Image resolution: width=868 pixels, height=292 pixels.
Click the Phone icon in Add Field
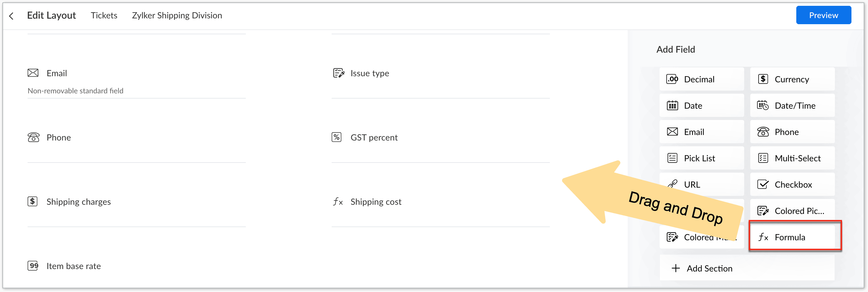763,132
